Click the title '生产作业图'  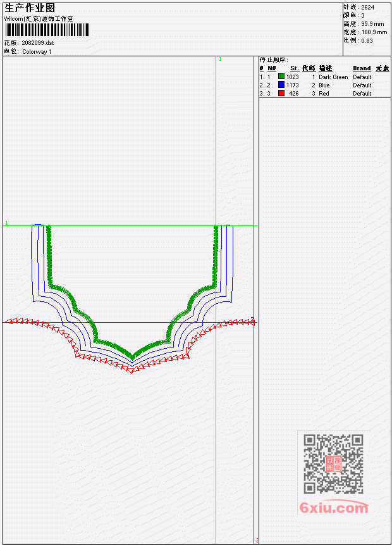[30, 8]
